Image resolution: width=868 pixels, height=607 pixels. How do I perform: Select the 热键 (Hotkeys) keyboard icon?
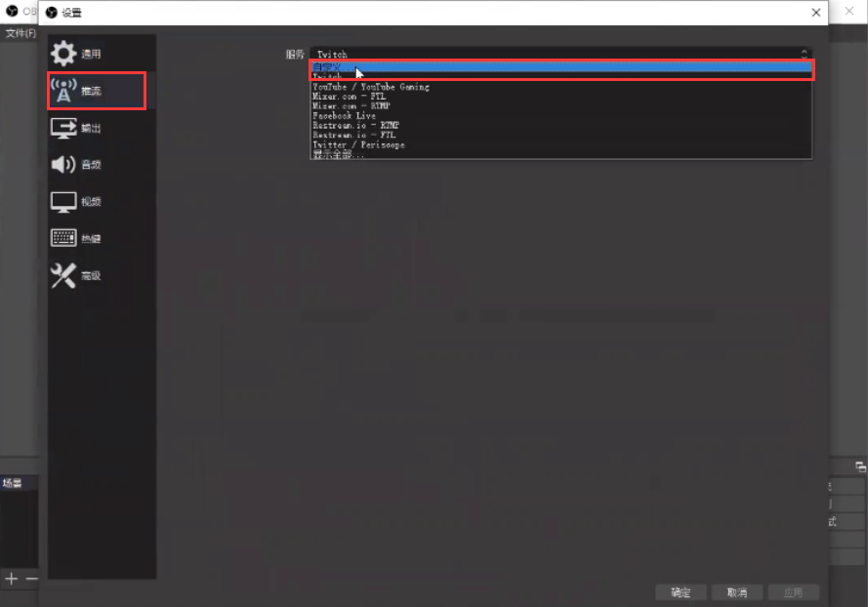pos(63,238)
